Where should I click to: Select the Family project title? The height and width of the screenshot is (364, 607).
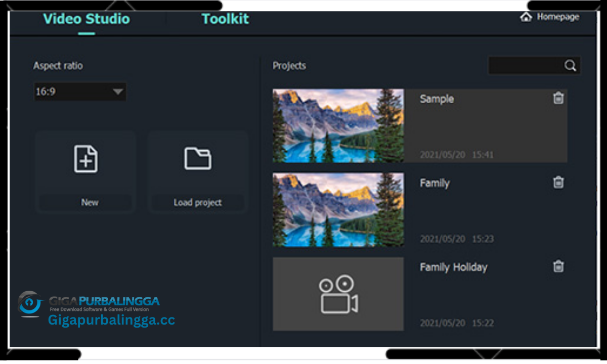[x=435, y=184]
